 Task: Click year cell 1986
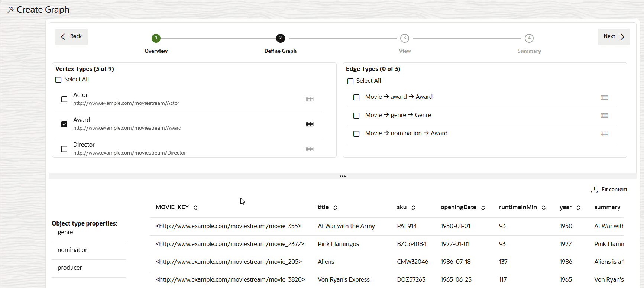pos(566,262)
